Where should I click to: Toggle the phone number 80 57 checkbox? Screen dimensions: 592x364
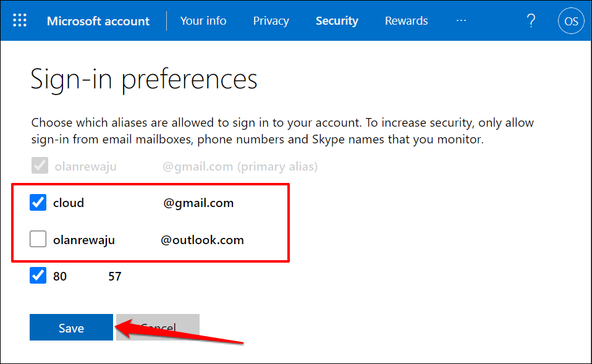coord(38,276)
